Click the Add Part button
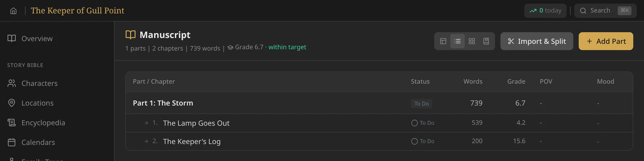 [x=606, y=41]
